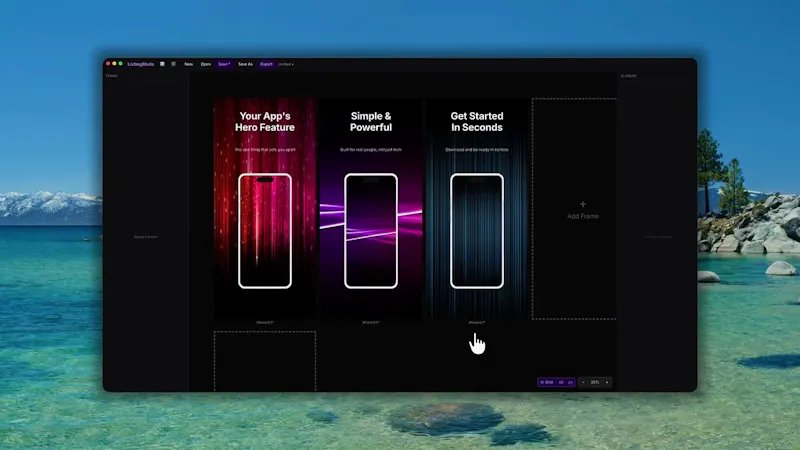Click the device label under red frame
800x450 pixels.
(265, 322)
